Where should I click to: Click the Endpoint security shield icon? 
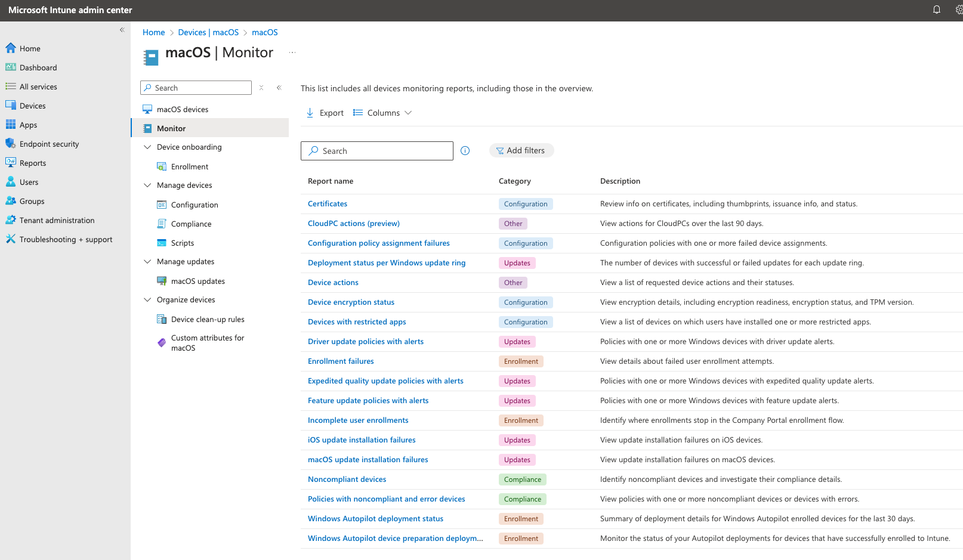tap(11, 144)
